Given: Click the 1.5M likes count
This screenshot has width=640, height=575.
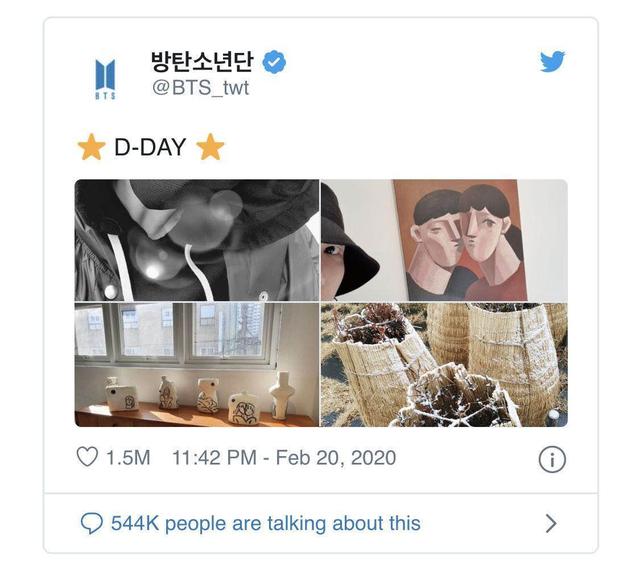Looking at the screenshot, I should [x=128, y=458].
